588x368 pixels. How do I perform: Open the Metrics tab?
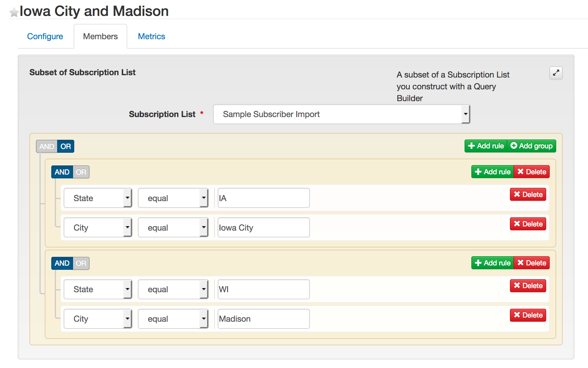point(151,36)
